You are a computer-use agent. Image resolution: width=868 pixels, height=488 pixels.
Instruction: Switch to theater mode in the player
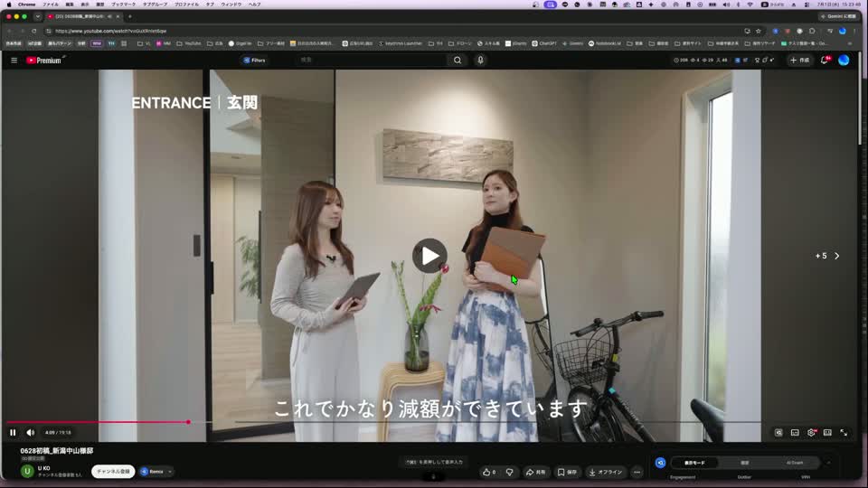click(827, 433)
